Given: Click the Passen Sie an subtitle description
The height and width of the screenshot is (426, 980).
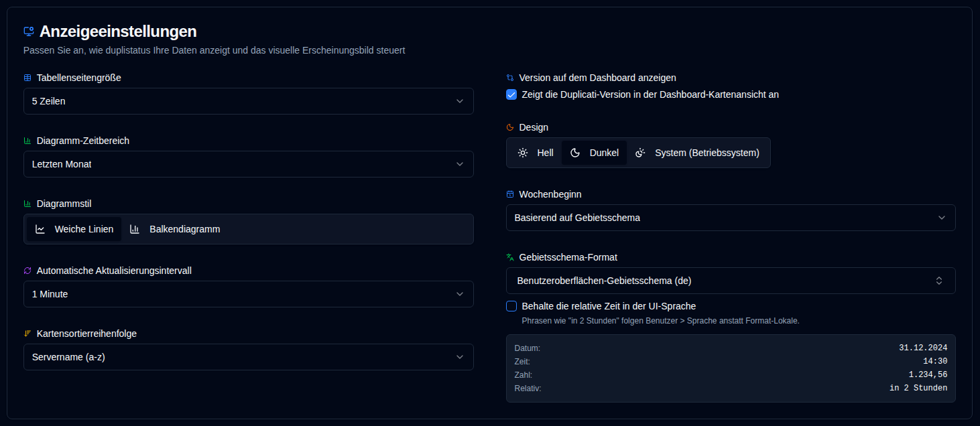Looking at the screenshot, I should tap(214, 50).
